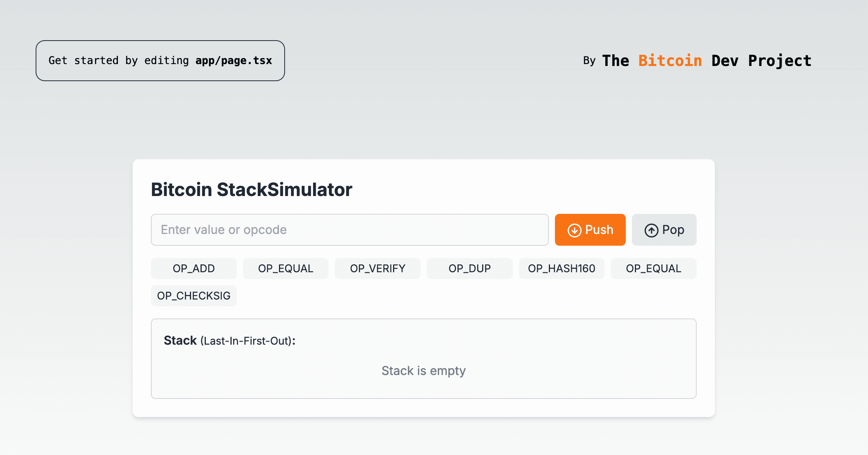Choose the OP_VERIFY opcode button

tap(378, 268)
